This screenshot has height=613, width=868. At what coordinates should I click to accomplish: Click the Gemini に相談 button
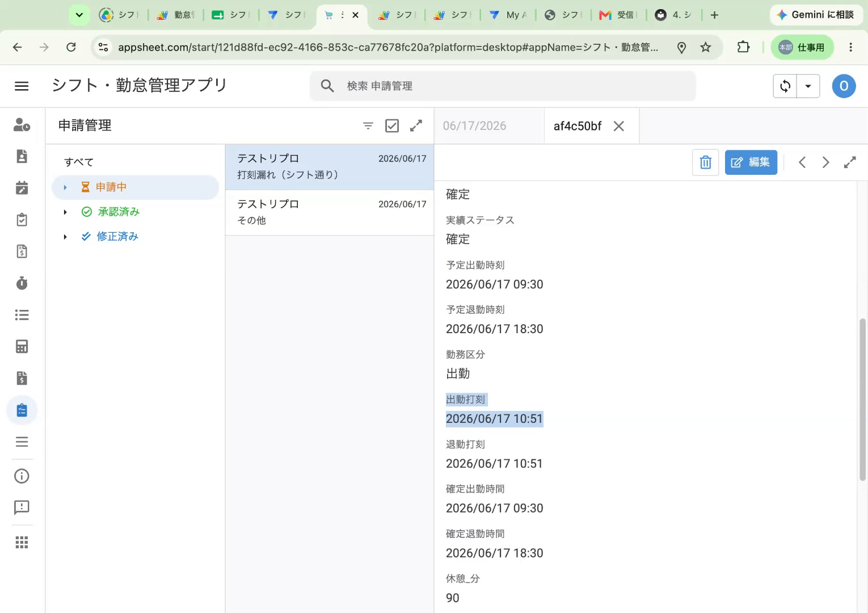point(816,15)
